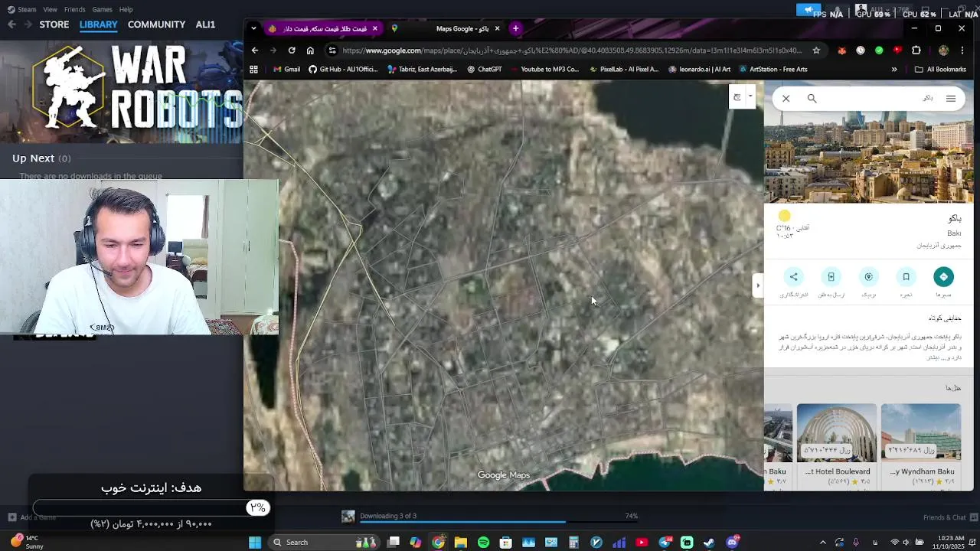Click the Nearby search icon for Baku
Screen dimensions: 980x551
point(868,277)
